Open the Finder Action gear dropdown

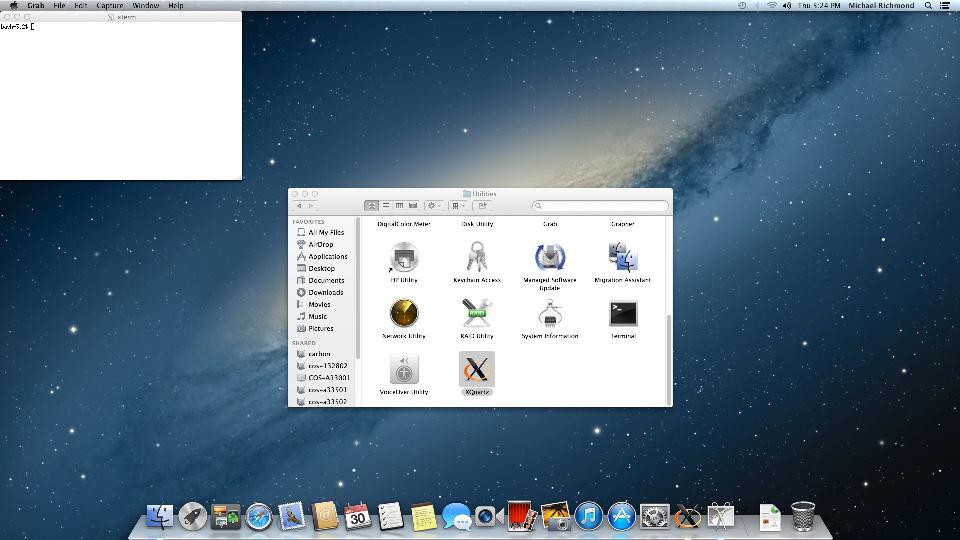[434, 206]
